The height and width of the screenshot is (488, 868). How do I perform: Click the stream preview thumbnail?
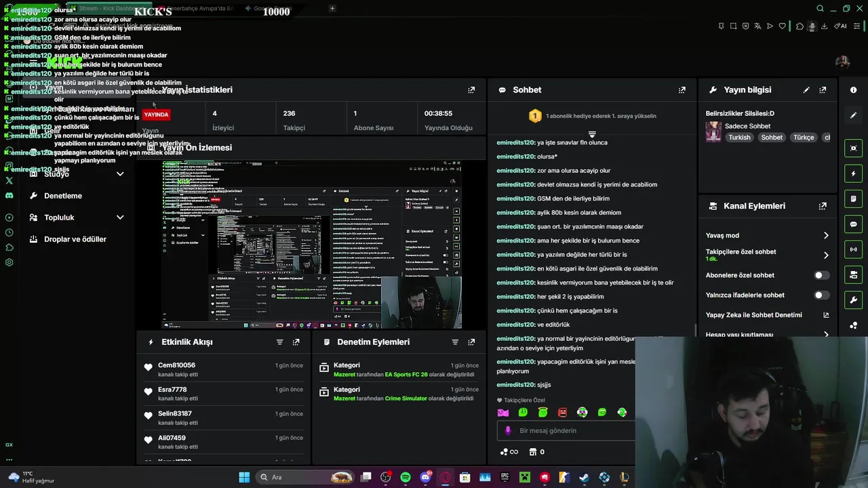point(312,245)
